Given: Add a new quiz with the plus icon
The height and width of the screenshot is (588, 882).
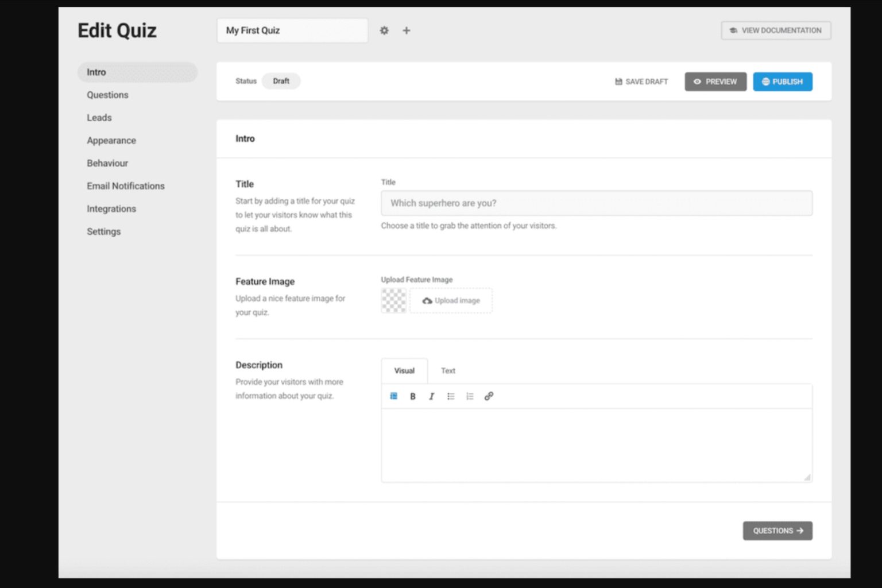Looking at the screenshot, I should (406, 30).
